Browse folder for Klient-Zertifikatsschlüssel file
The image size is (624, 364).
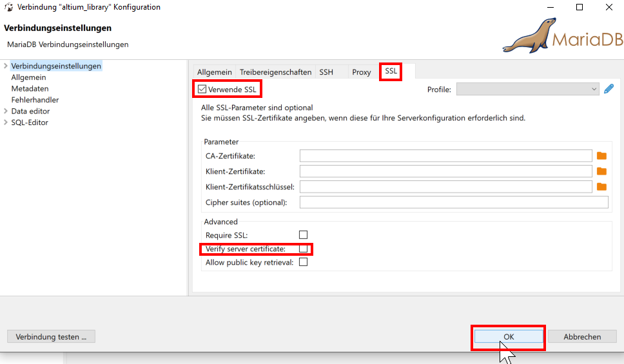(x=601, y=187)
